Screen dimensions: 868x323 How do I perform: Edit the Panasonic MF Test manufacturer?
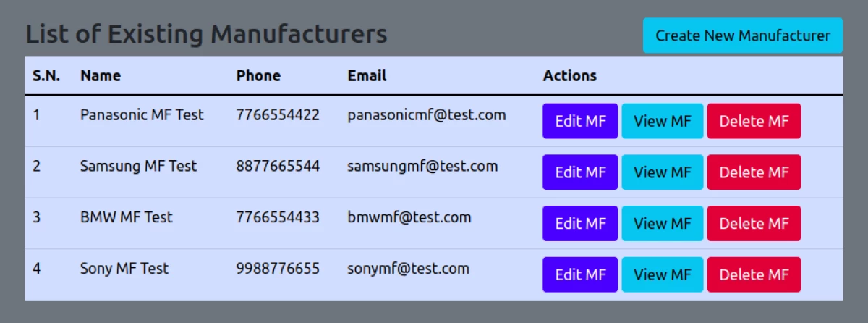pyautogui.click(x=580, y=121)
